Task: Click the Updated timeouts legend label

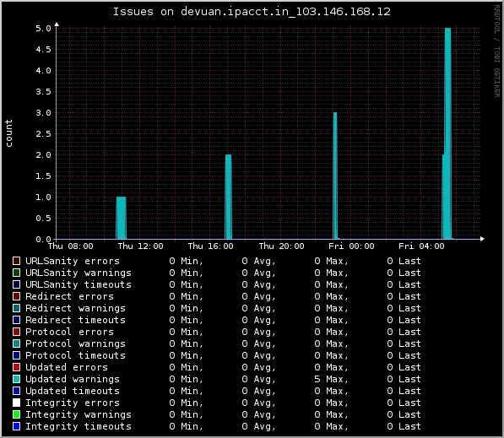Action: coord(73,391)
